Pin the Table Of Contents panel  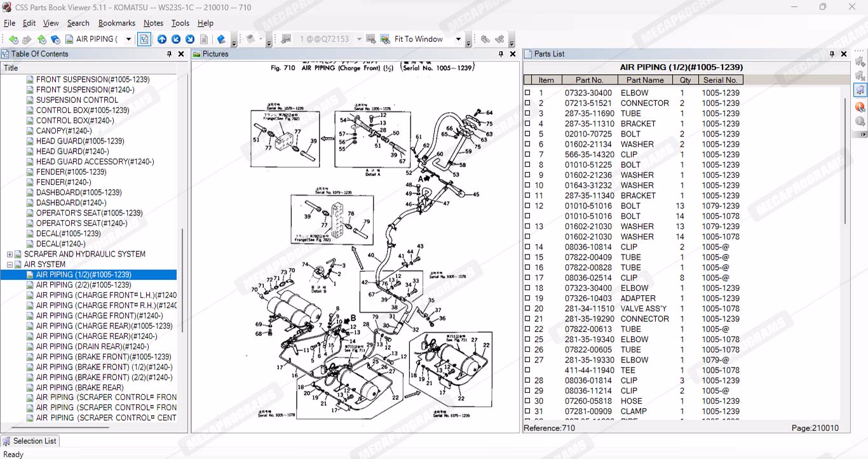pos(169,54)
